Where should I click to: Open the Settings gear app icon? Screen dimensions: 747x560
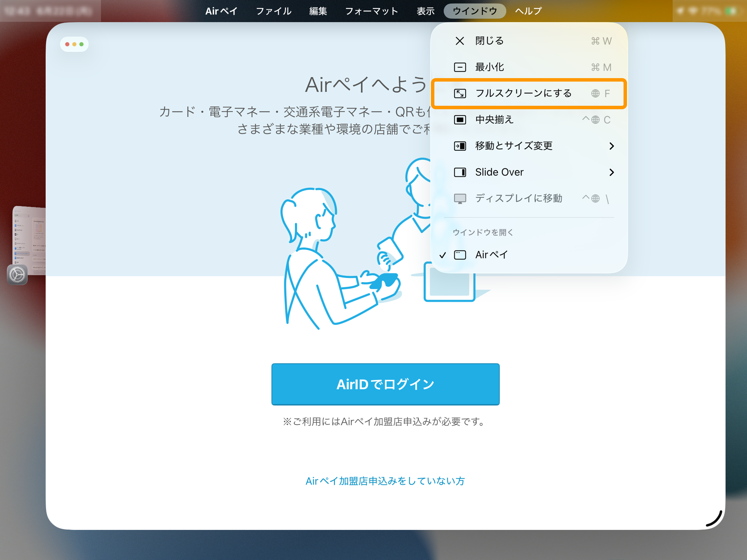tap(17, 275)
